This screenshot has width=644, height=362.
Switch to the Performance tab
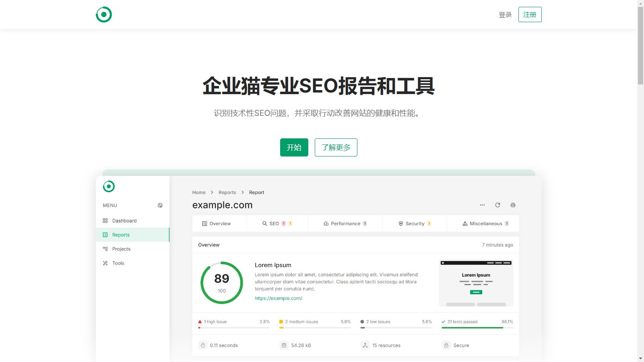345,224
